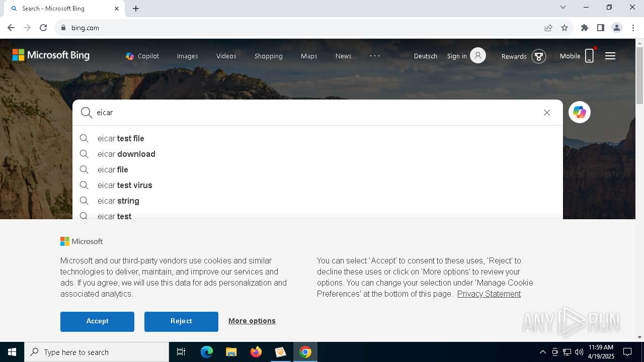Viewport: 644px width, 362px height.
Task: Select suggestion 'eicar test file'
Action: pos(317,138)
